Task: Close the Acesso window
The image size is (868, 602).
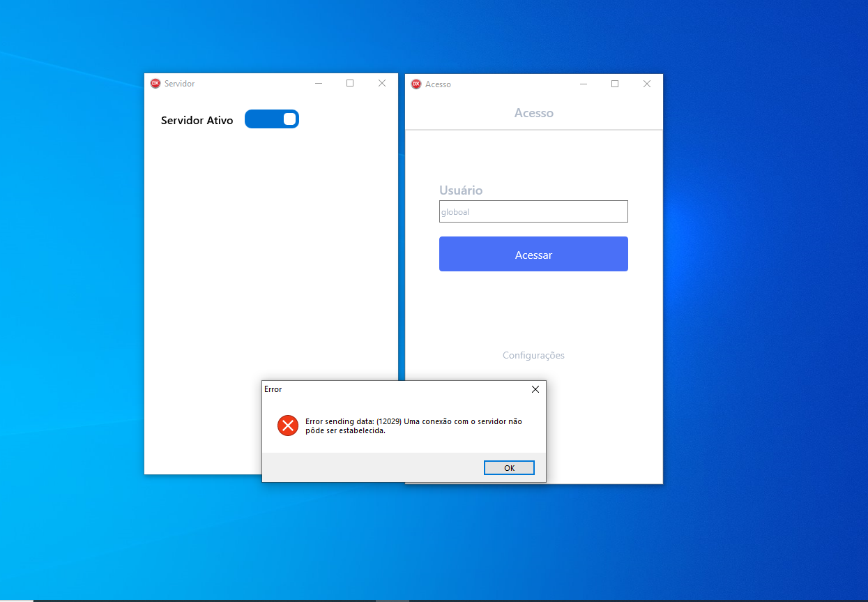Action: tap(647, 84)
